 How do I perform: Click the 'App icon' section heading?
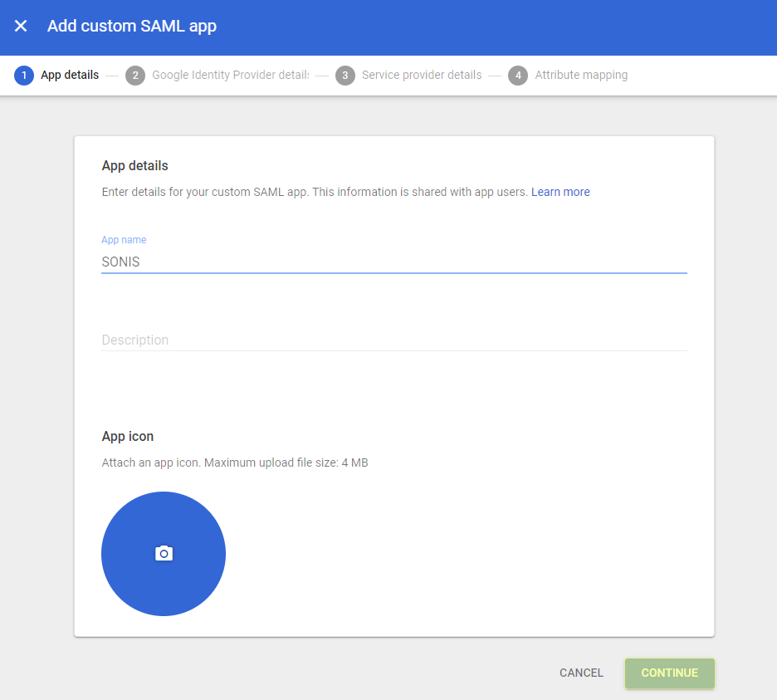click(x=127, y=436)
